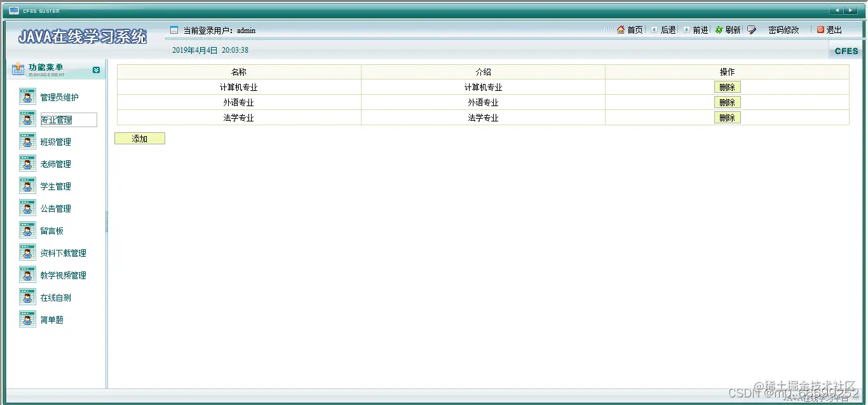Viewport: 868px width, 405px height.
Task: Open 班级管理 menu item
Action: coord(56,142)
